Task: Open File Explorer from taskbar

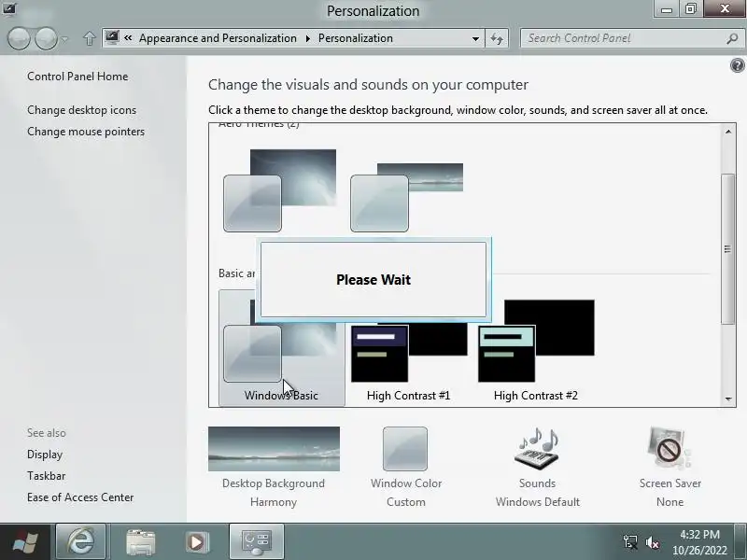Action: coord(141,541)
